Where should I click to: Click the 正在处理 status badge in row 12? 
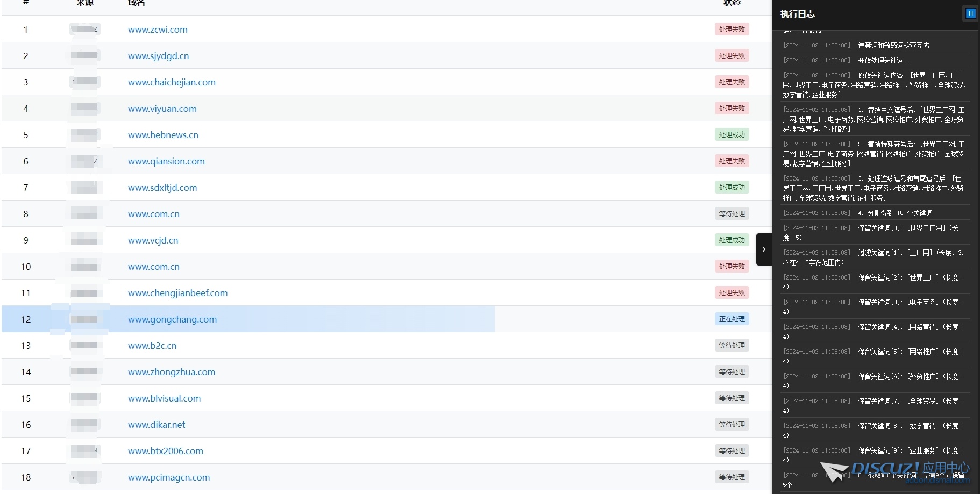click(x=732, y=319)
